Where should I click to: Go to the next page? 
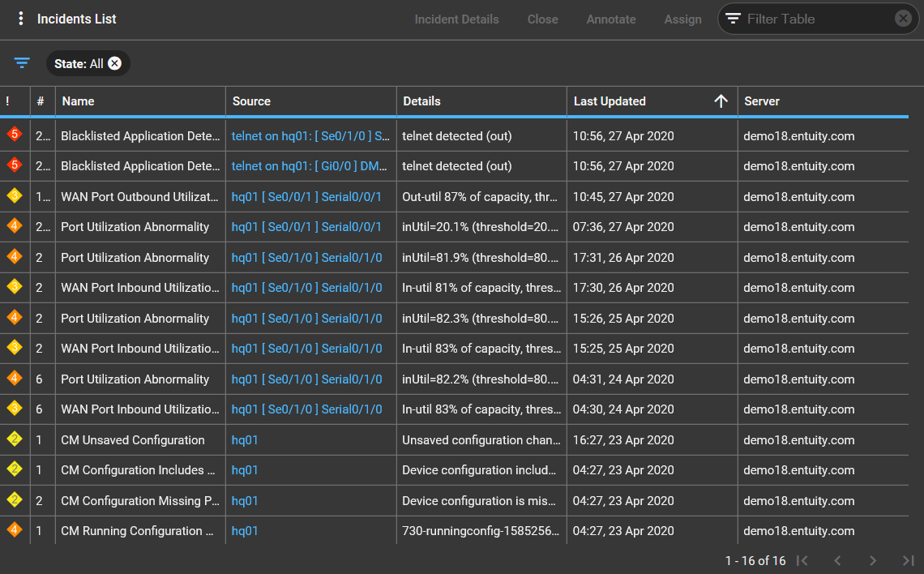[x=873, y=560]
